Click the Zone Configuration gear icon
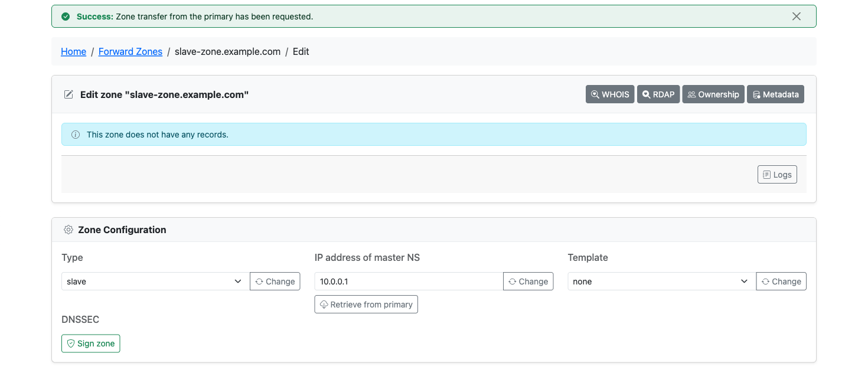The height and width of the screenshot is (373, 868). point(68,230)
